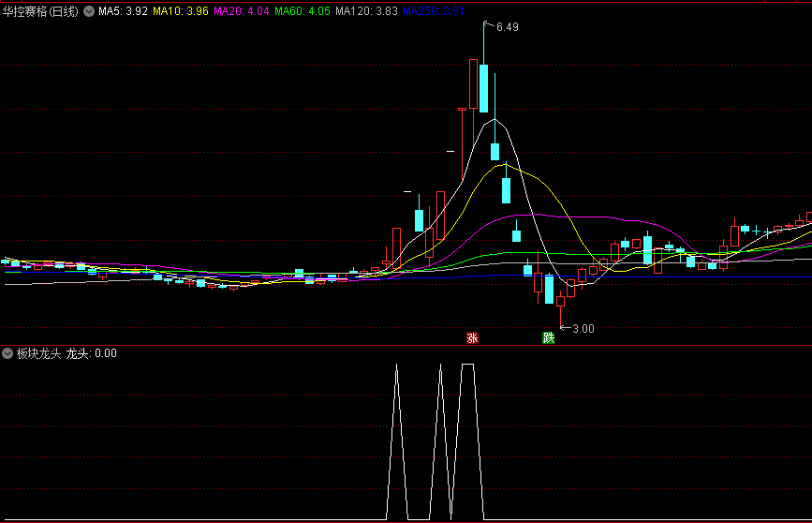812x523 pixels.
Task: Expand the 板块龙头 indicator dropdown arrow
Action: (7, 353)
